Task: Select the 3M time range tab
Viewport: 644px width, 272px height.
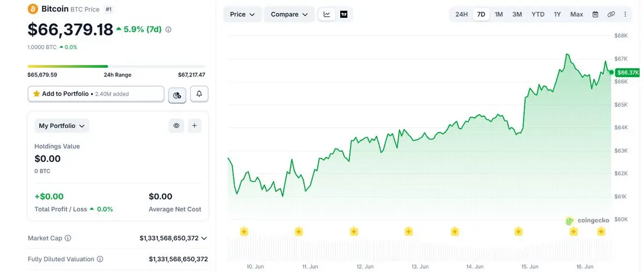Action: (517, 15)
